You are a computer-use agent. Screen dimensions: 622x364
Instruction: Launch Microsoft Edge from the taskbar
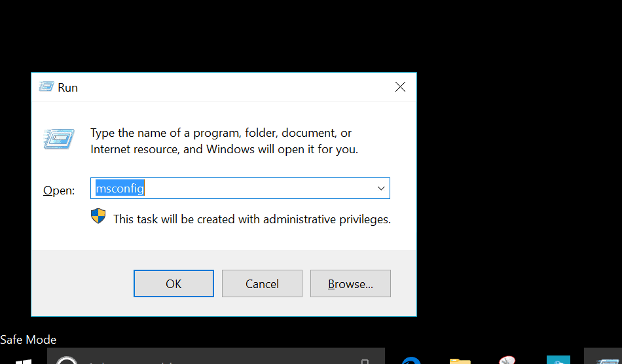tap(411, 361)
